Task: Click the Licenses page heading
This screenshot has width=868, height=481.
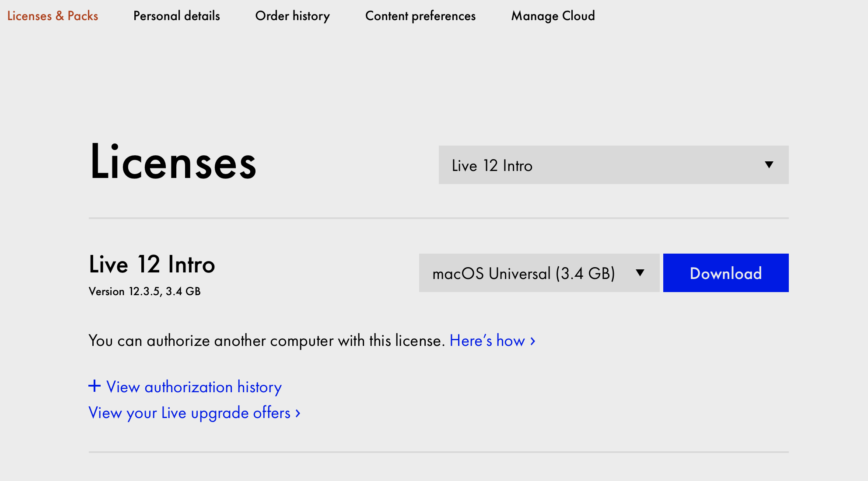Action: click(x=173, y=162)
